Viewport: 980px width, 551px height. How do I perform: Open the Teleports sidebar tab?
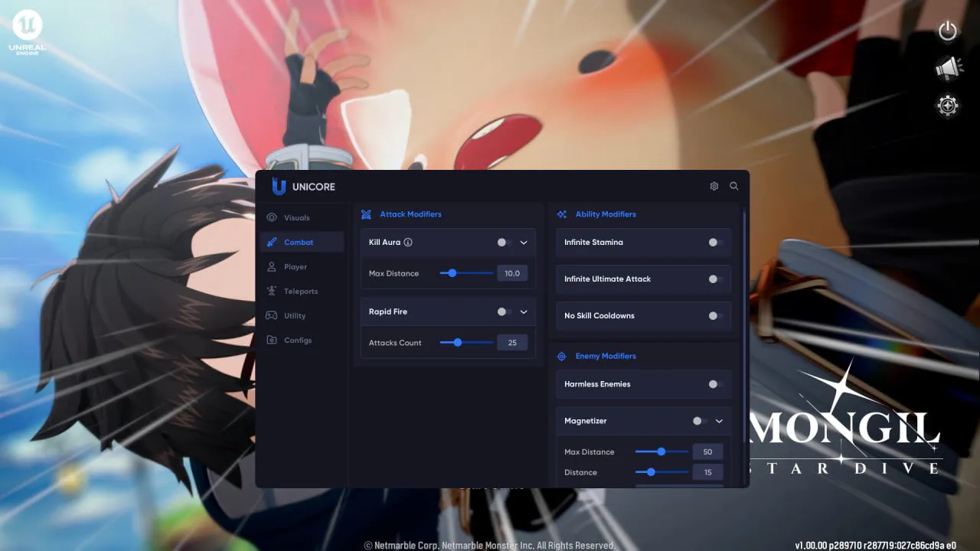(x=300, y=292)
